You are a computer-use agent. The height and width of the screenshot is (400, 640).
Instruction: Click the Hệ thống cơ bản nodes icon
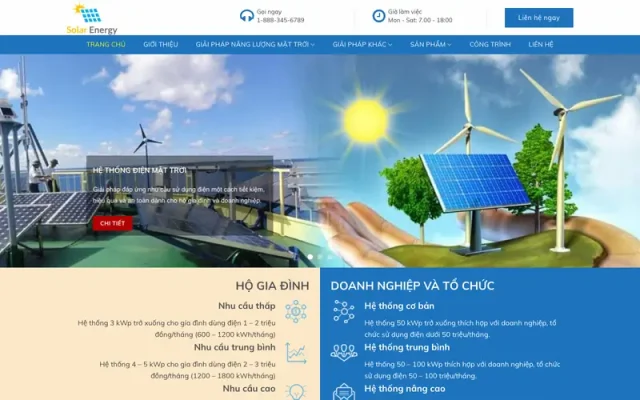(x=344, y=311)
